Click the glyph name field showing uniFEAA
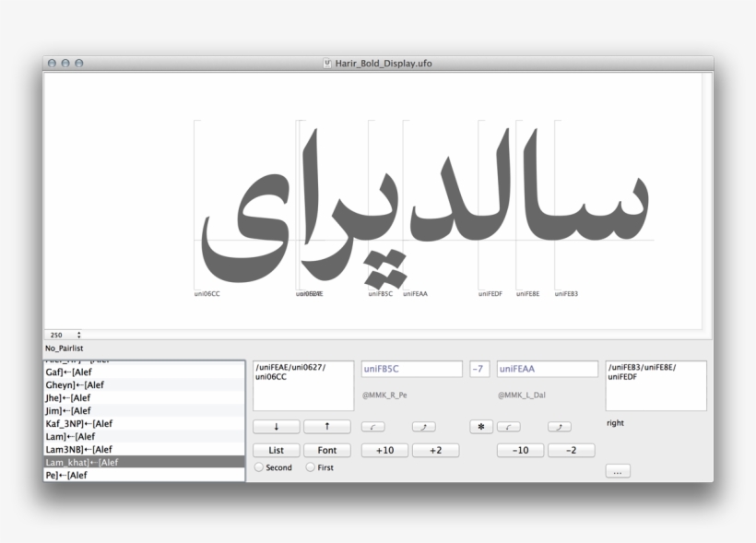756x543 pixels. [547, 368]
